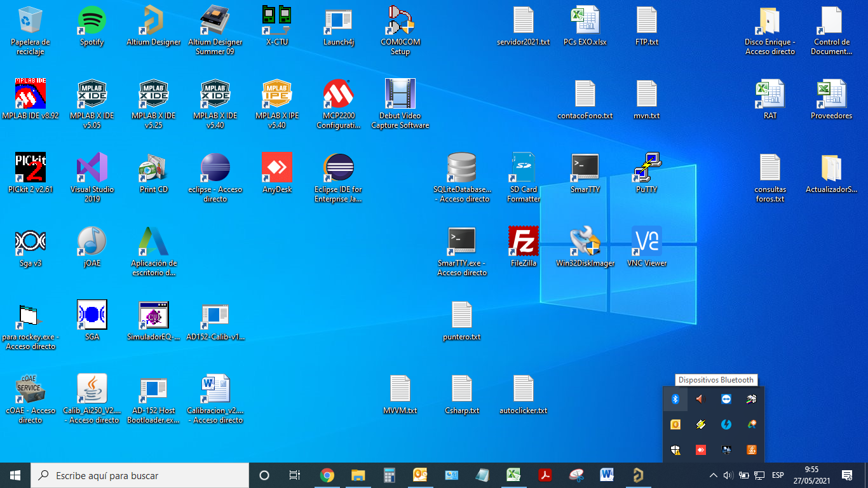
Task: Open Task View on the taskbar
Action: 295,475
